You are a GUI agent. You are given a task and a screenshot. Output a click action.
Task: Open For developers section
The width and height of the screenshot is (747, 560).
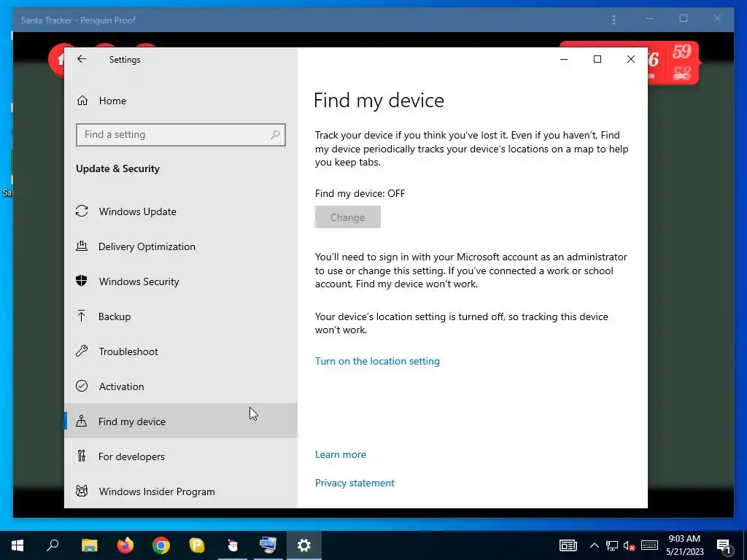point(181,456)
